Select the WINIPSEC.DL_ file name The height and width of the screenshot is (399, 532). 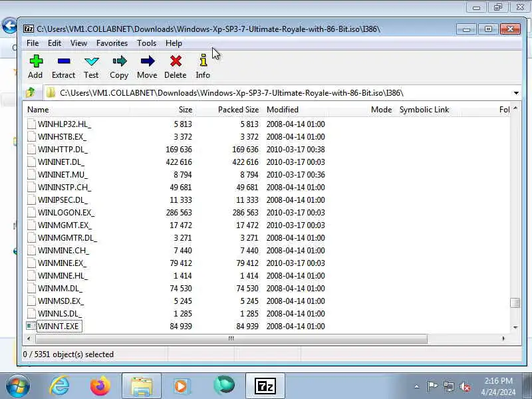[63, 200]
